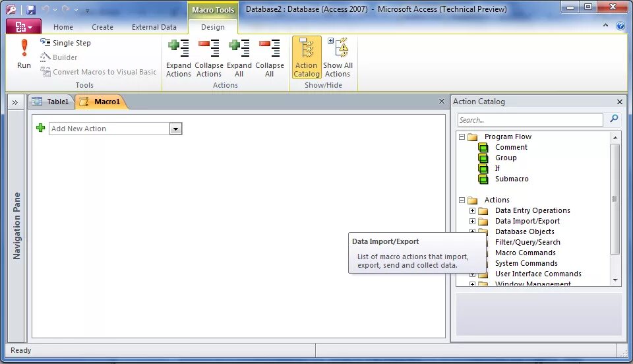Select the If program flow item

pyautogui.click(x=497, y=168)
